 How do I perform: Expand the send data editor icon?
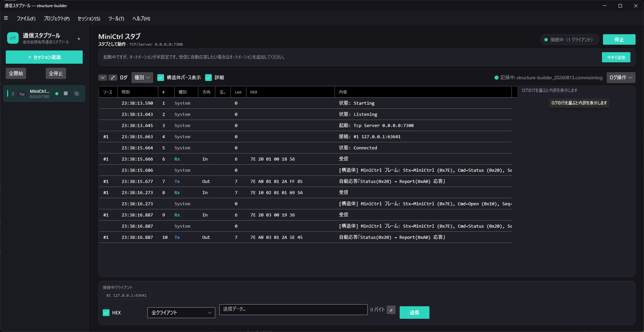coord(391,310)
